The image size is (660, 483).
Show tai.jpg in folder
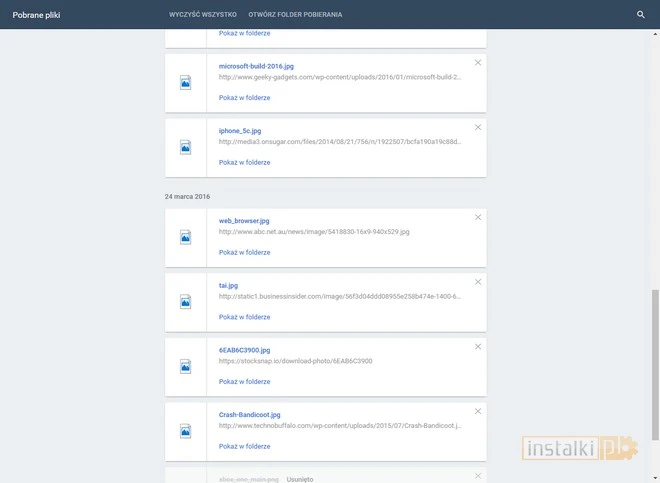pos(244,317)
